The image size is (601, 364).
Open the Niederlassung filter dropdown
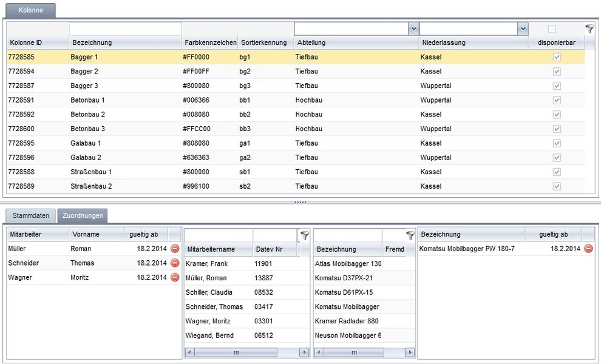coord(523,29)
